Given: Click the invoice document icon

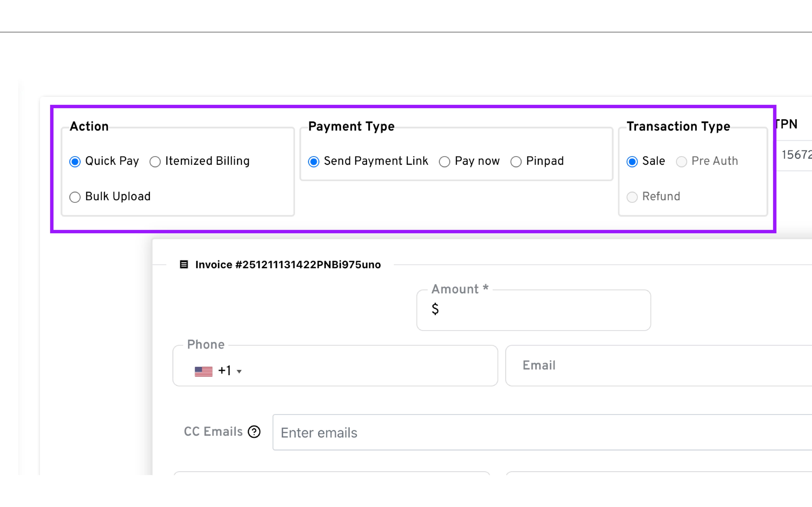Looking at the screenshot, I should point(184,264).
